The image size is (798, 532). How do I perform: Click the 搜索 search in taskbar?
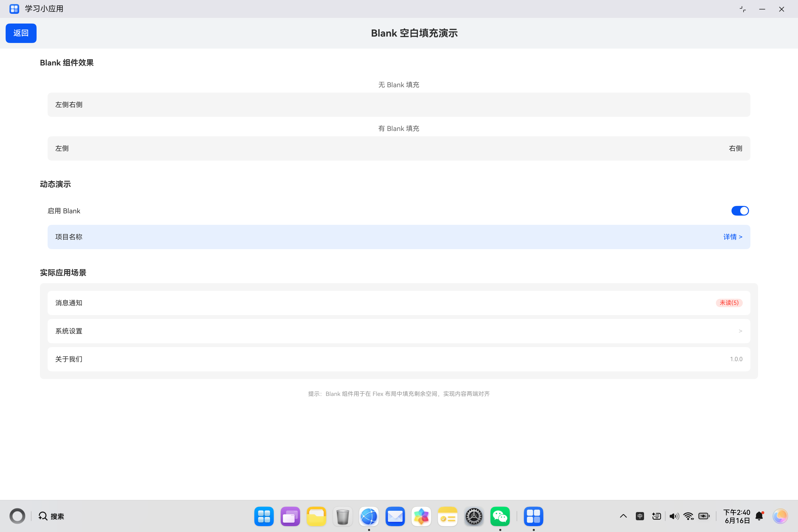tap(51, 516)
